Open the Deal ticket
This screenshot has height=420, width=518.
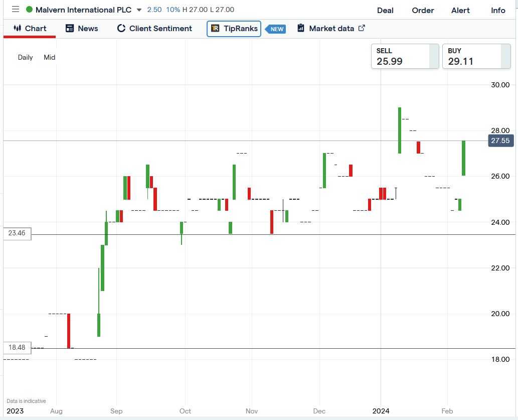(385, 10)
